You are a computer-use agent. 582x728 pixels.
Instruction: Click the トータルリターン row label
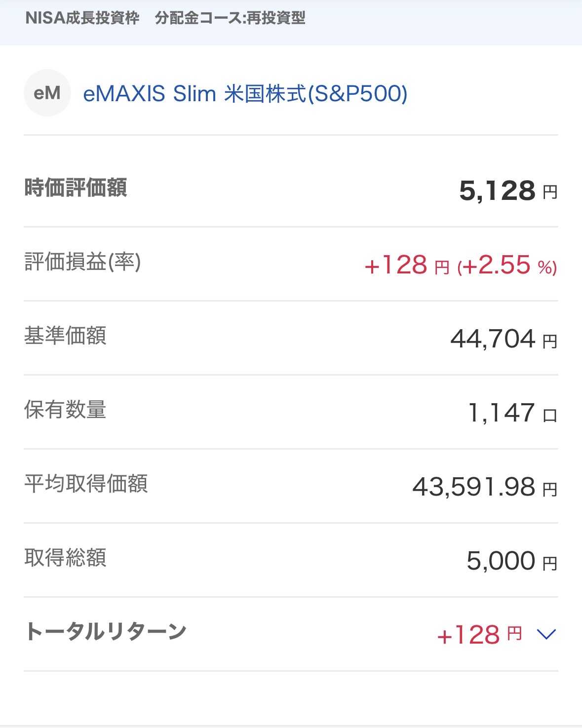click(x=105, y=631)
